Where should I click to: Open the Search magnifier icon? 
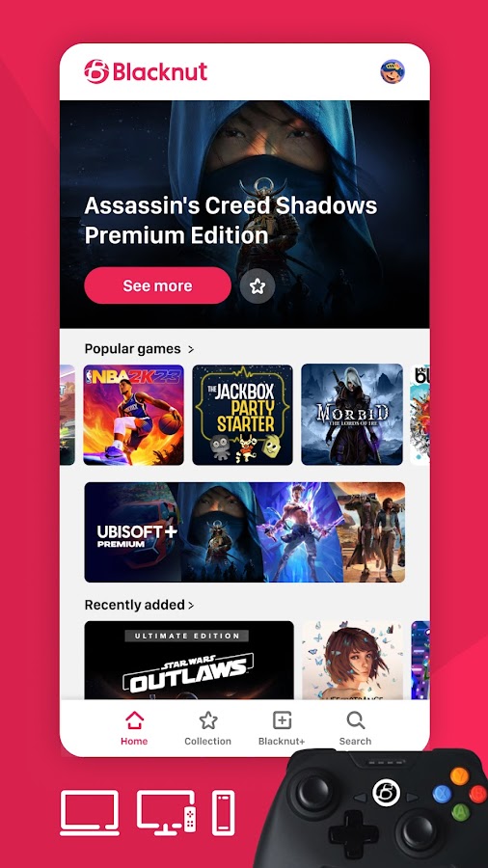coord(355,720)
